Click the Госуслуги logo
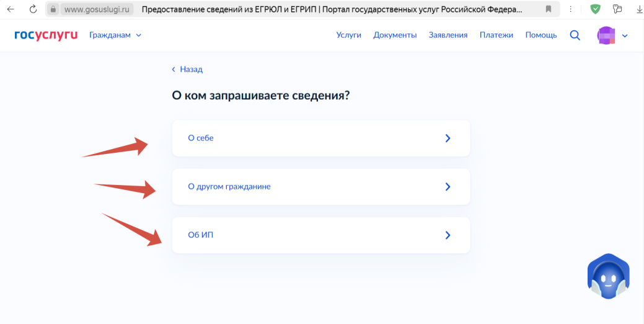 click(x=46, y=35)
